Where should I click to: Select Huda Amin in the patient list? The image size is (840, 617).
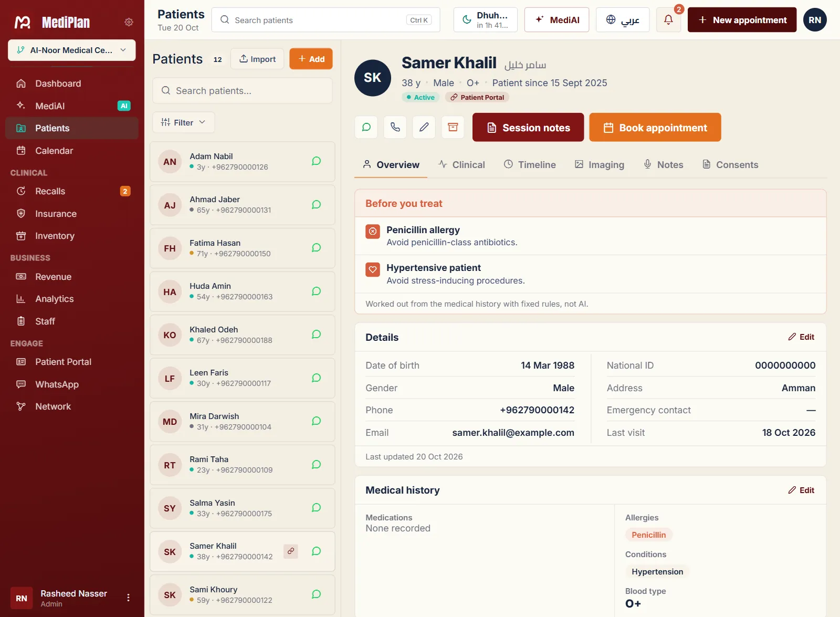pyautogui.click(x=243, y=291)
